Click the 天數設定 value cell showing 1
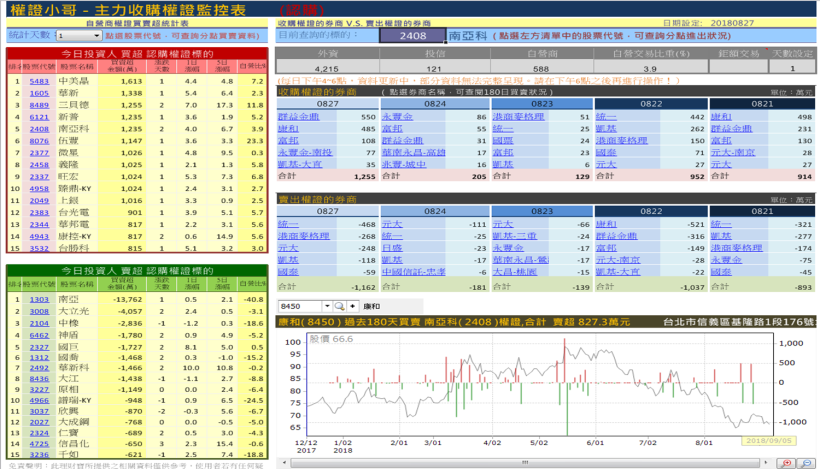Viewport: 820px width, 469px height. pos(792,68)
